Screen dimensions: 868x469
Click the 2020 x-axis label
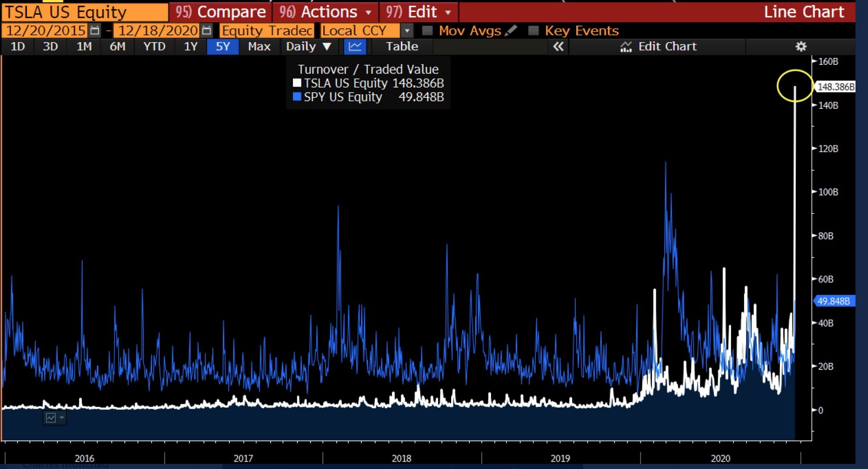[721, 458]
